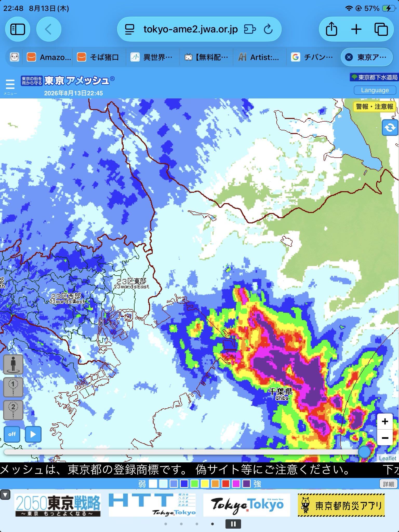Screen dimensions: 399x532
Task: Click the 23区西部 map label
Action: [x=67, y=298]
